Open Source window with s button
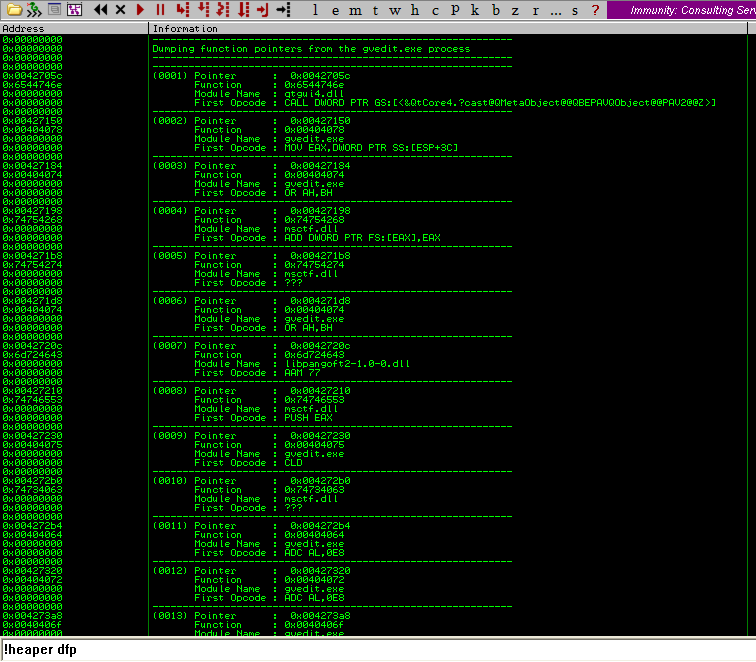Viewport: 756px width, 662px height. coord(575,11)
